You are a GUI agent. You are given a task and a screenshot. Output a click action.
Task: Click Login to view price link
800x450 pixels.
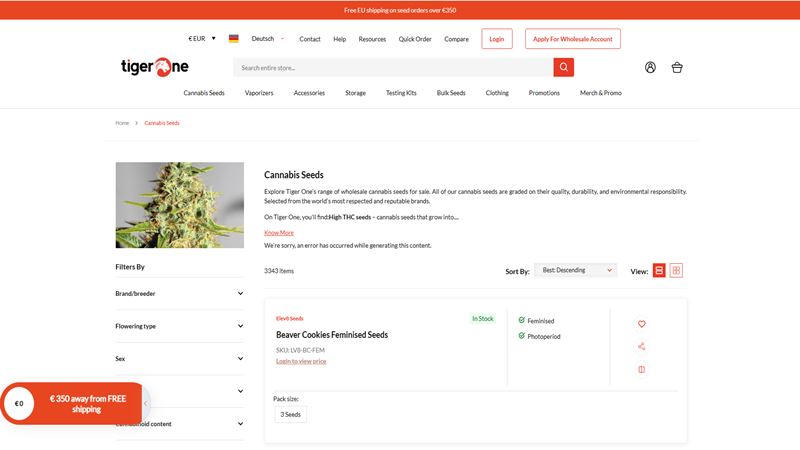pos(301,361)
